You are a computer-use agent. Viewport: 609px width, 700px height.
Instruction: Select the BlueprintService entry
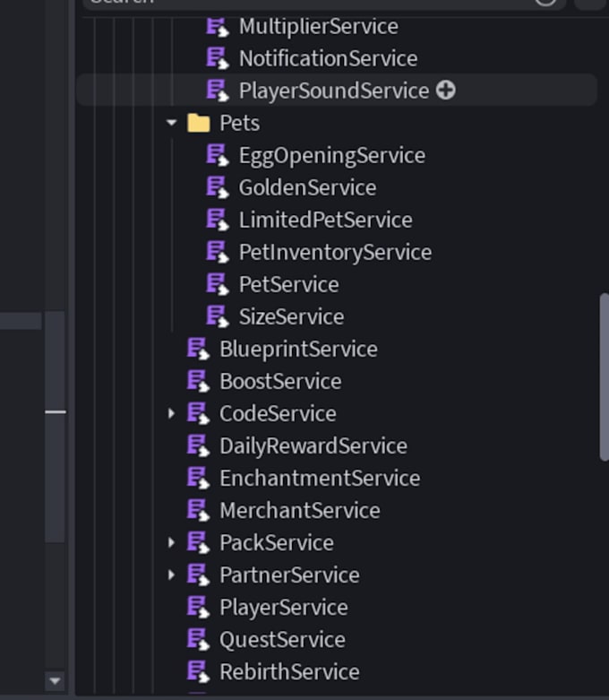point(298,350)
